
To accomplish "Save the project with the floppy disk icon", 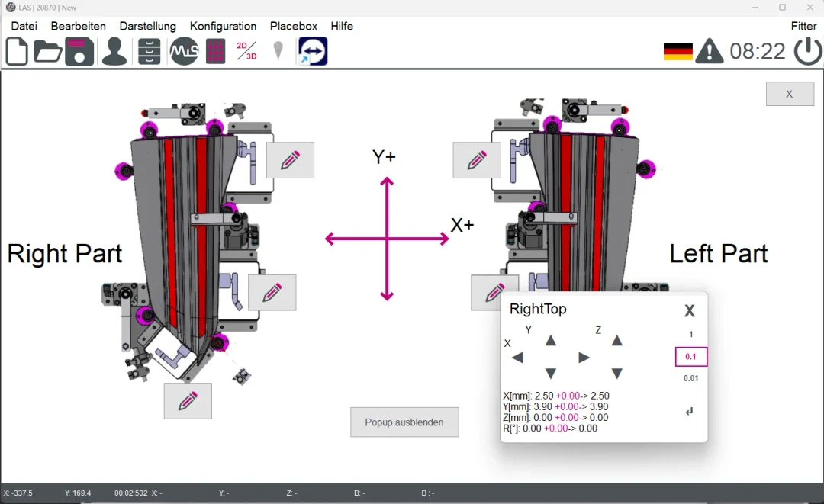I will (x=79, y=50).
